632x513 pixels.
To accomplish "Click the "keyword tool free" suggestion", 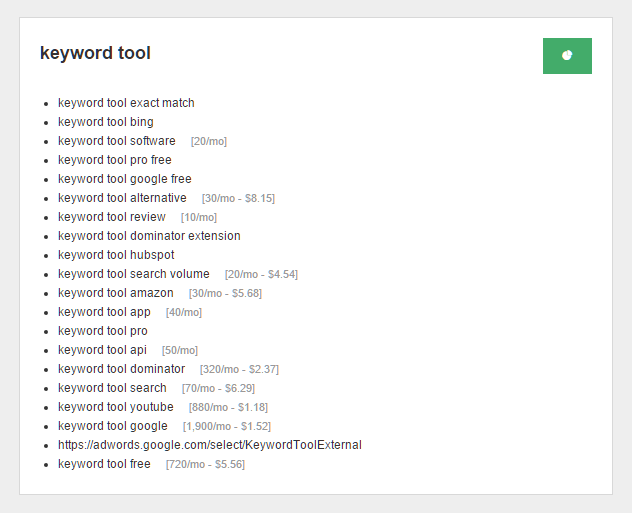I will point(104,464).
